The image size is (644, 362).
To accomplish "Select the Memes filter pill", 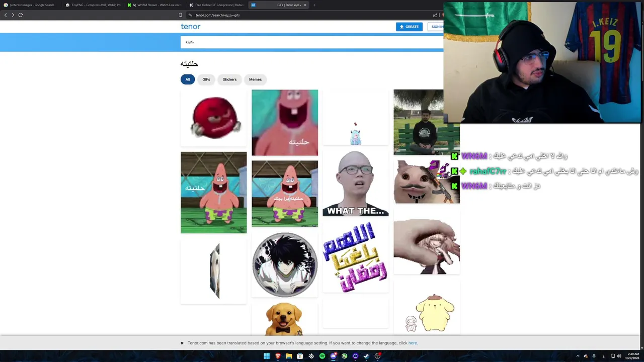I will click(x=255, y=79).
